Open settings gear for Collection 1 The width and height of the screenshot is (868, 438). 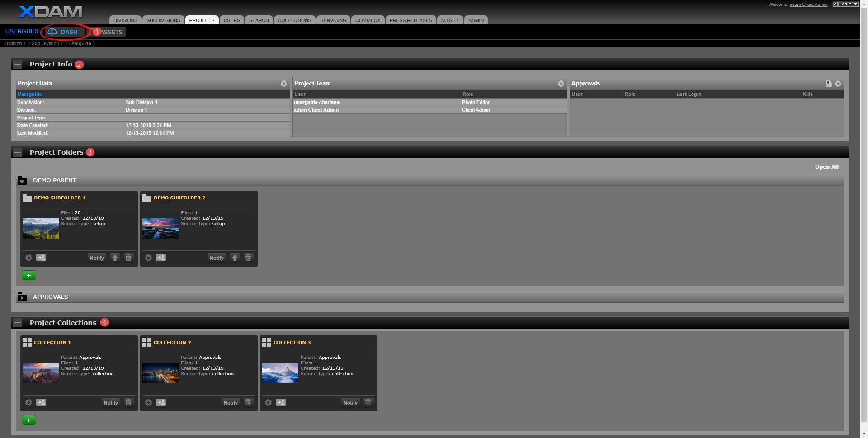pos(28,402)
